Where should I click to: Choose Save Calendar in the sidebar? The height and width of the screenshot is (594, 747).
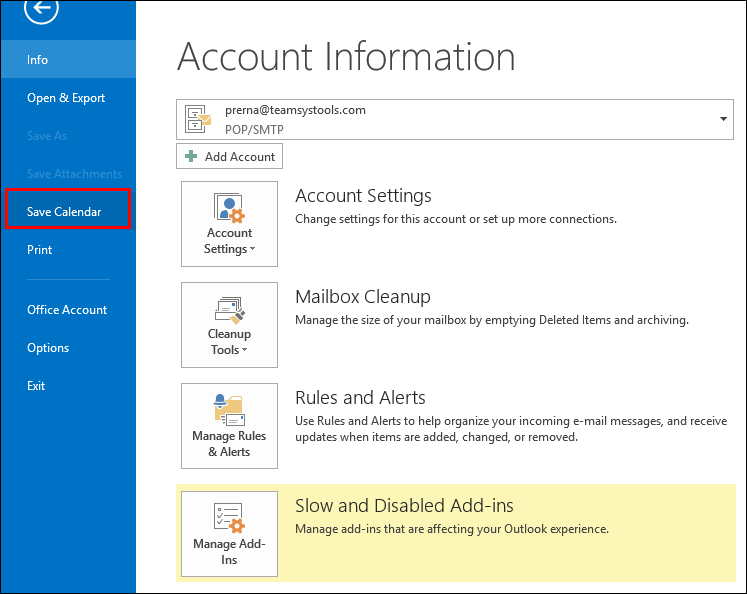(x=68, y=209)
